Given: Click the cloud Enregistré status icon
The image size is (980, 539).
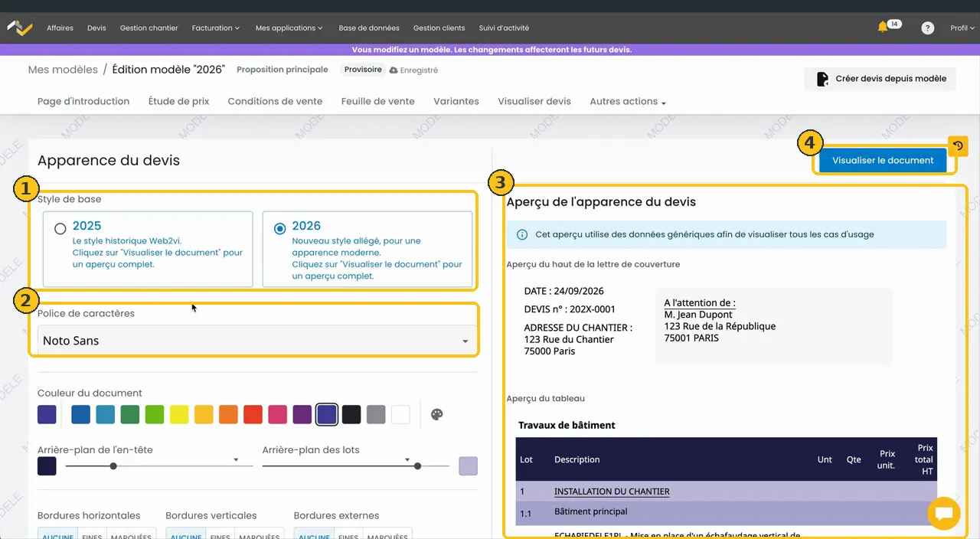Looking at the screenshot, I should tap(394, 70).
